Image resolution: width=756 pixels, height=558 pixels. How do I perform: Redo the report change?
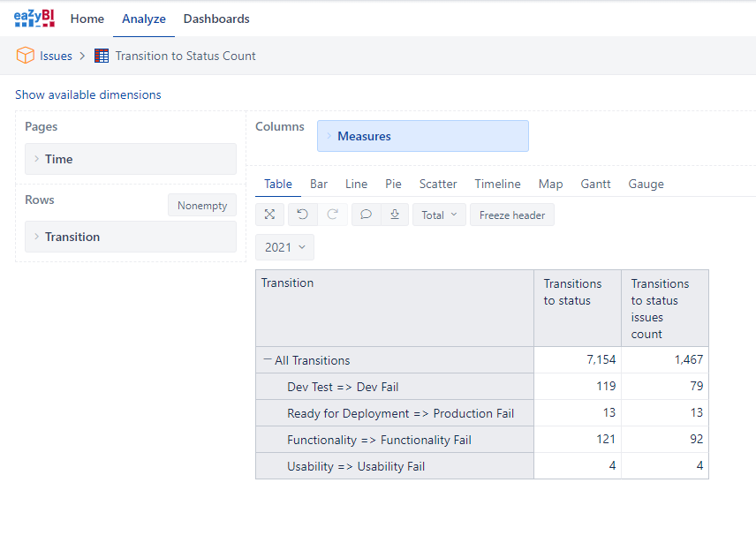(x=333, y=215)
